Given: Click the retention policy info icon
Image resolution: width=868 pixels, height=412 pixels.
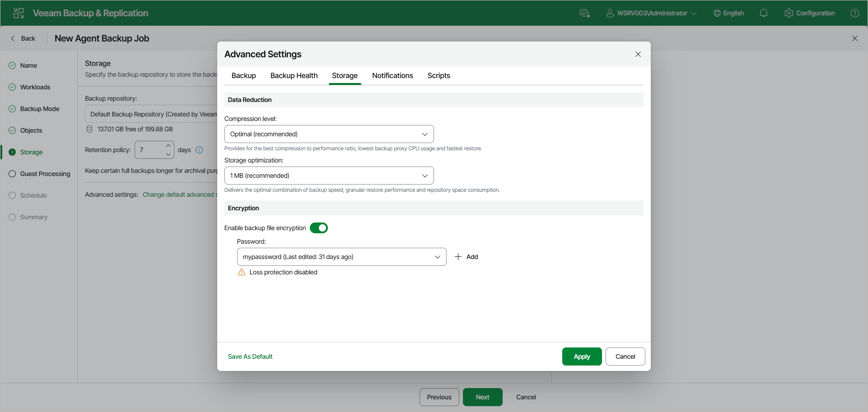Looking at the screenshot, I should tap(199, 150).
